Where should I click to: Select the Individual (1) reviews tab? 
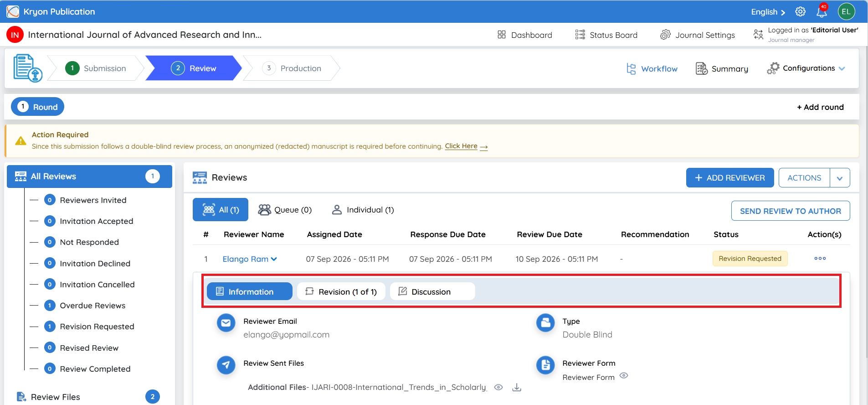(363, 210)
